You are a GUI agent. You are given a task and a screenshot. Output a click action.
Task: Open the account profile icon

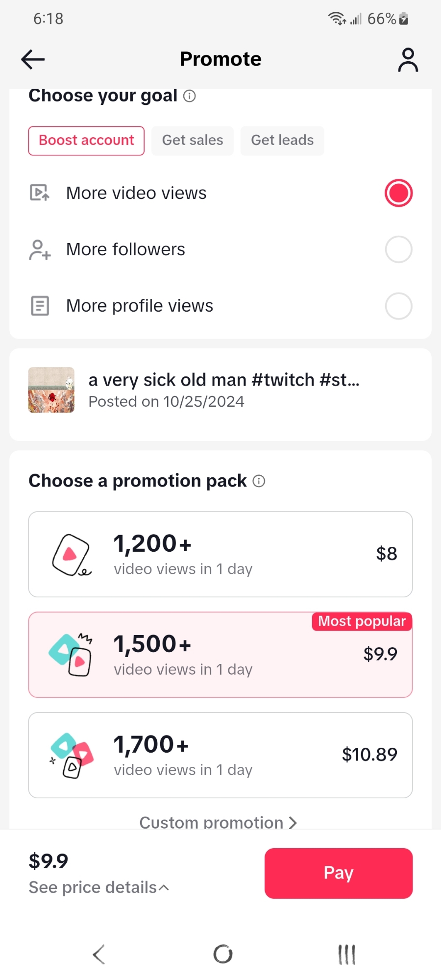pos(408,60)
